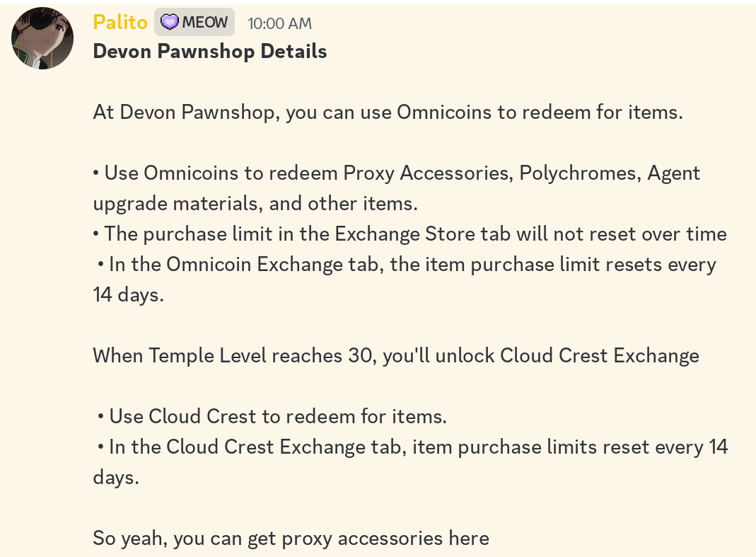Click the final 'days.' word line

pyautogui.click(x=116, y=477)
